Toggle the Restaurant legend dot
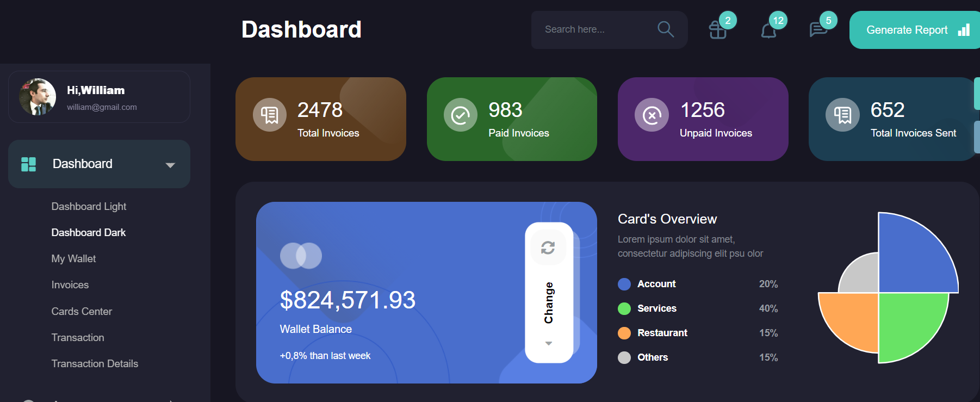This screenshot has height=402, width=980. [624, 333]
